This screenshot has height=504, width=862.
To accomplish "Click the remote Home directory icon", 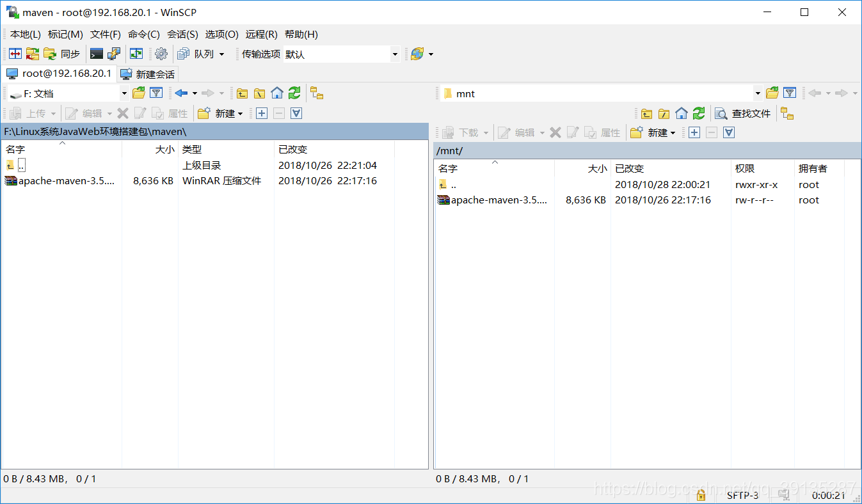I will click(x=682, y=113).
